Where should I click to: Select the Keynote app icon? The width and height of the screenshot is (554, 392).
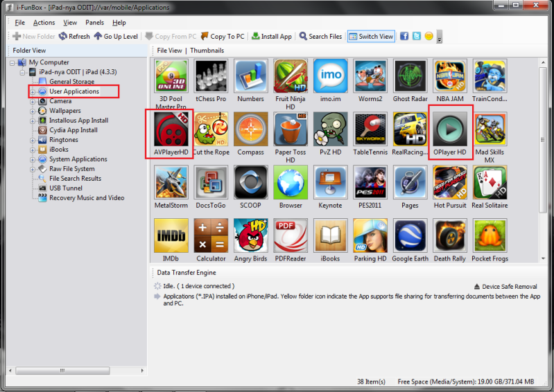pyautogui.click(x=330, y=182)
